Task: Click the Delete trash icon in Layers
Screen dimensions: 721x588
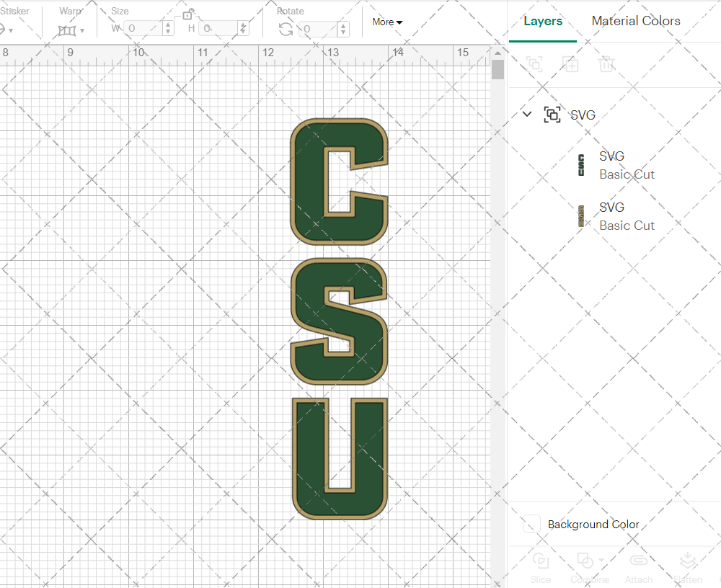Action: pos(606,64)
